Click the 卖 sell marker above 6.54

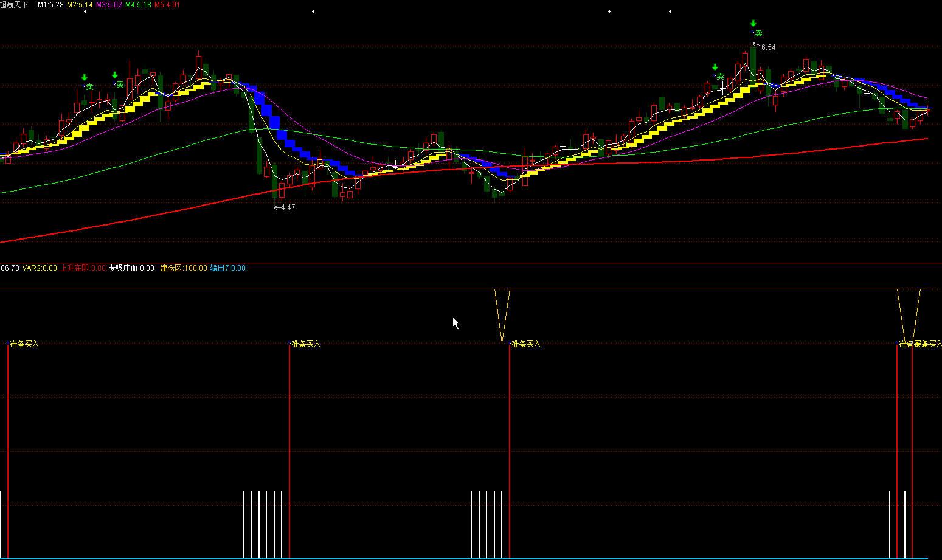coord(758,33)
